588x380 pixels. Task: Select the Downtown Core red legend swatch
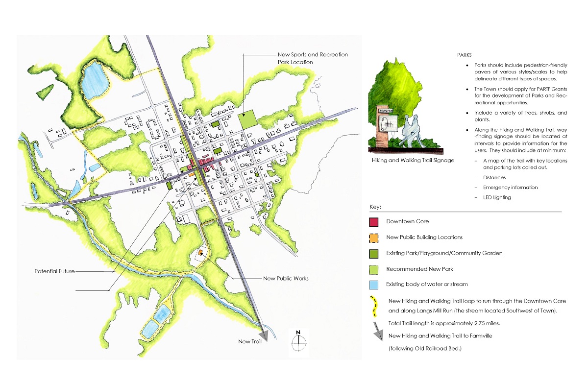click(x=372, y=221)
